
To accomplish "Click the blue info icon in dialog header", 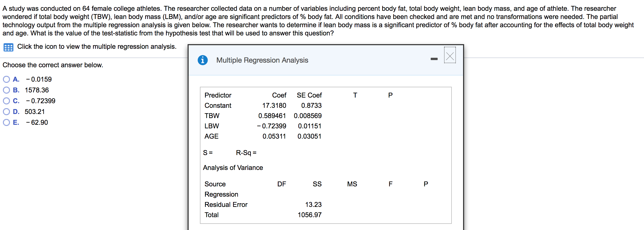I will 203,60.
